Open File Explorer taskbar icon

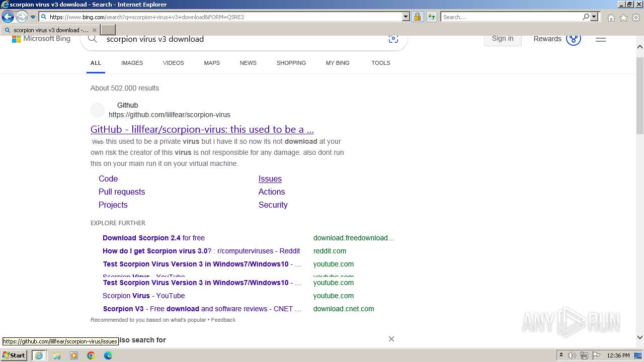click(57, 355)
